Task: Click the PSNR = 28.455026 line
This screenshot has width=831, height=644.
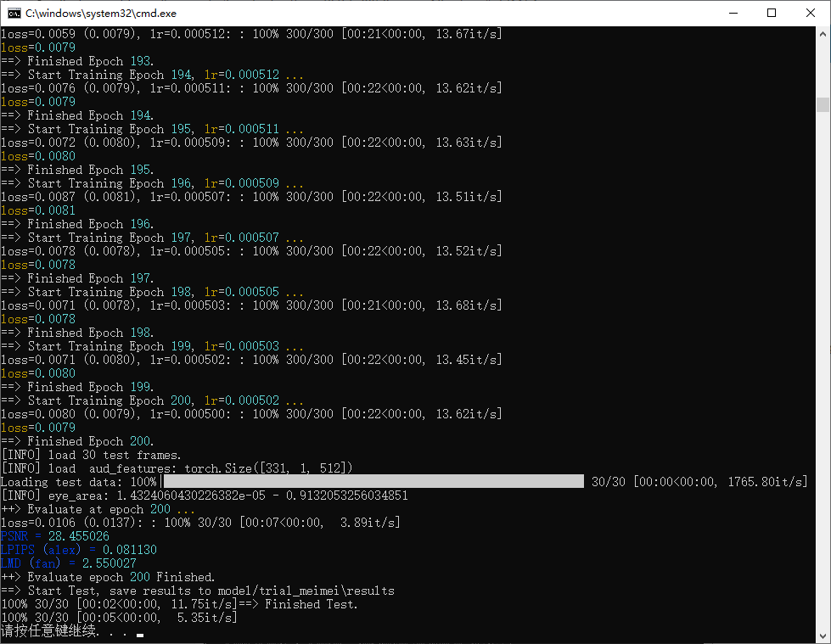Action: (55, 536)
